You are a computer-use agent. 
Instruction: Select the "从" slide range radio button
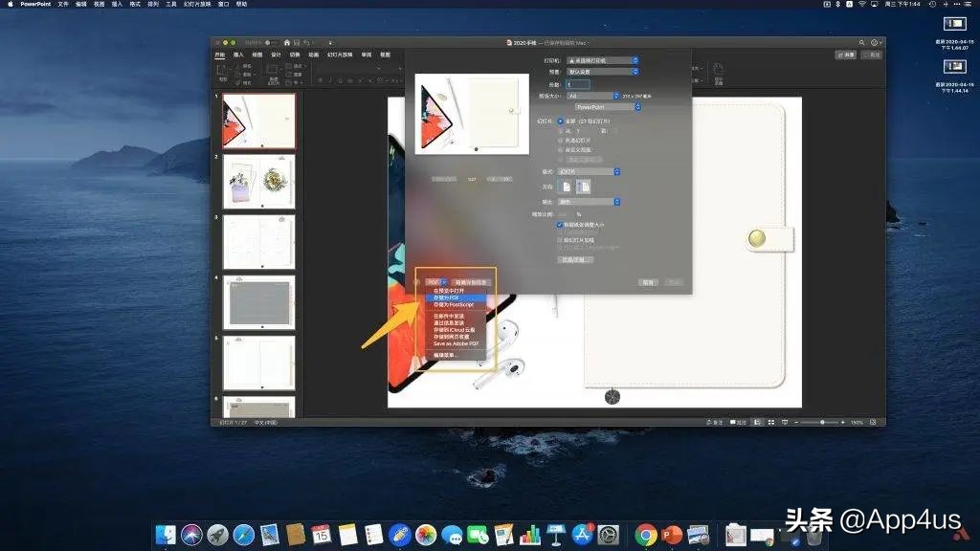point(561,131)
